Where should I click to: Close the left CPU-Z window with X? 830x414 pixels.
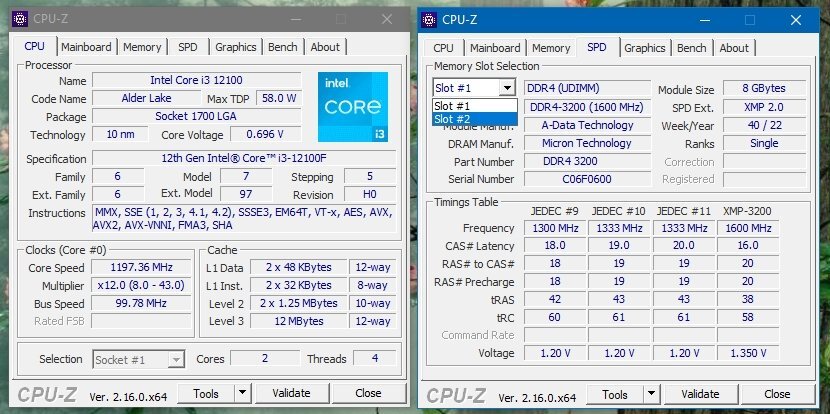[x=387, y=20]
